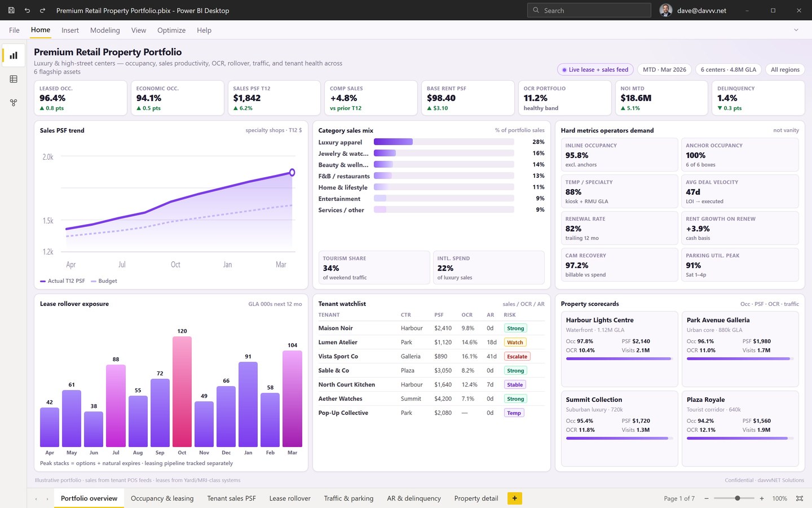Select the Portfolio overview page tab
Screen dimensions: 812x508
[89, 498]
